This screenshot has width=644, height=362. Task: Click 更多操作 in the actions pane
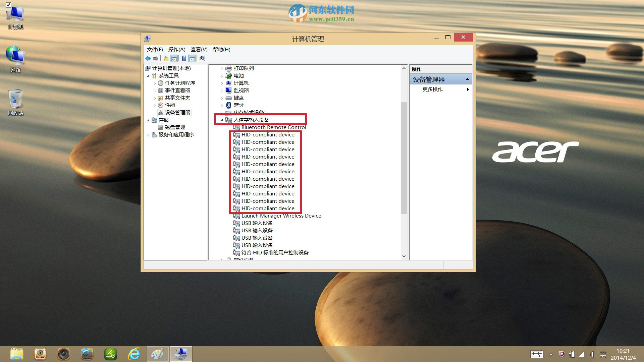coord(433,89)
